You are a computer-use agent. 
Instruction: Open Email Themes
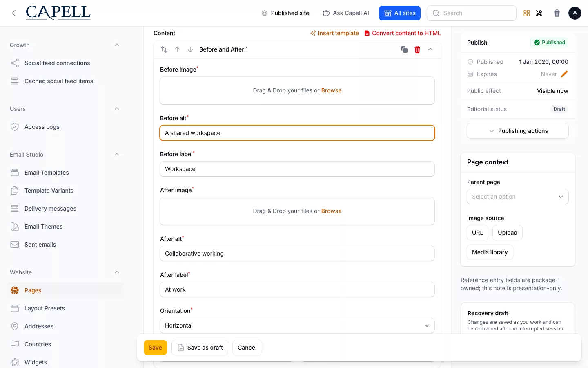point(65,227)
